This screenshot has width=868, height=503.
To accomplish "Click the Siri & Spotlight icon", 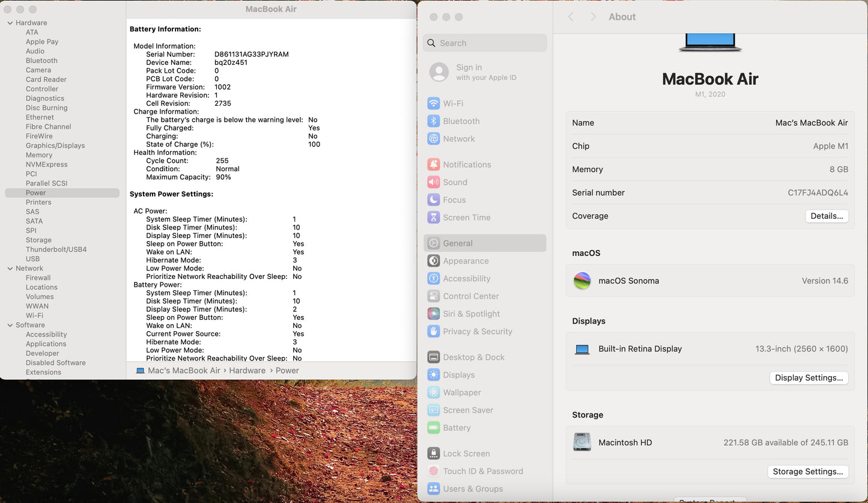I will pos(433,314).
